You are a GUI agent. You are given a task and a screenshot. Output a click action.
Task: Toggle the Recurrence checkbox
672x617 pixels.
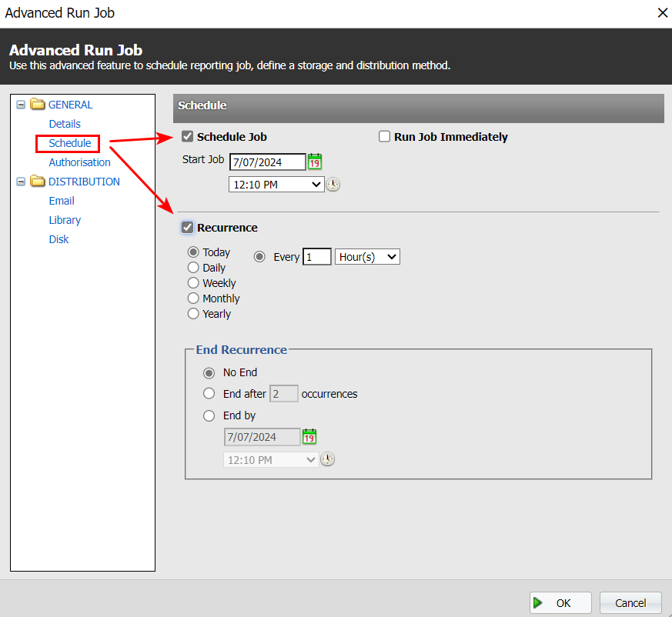(187, 228)
